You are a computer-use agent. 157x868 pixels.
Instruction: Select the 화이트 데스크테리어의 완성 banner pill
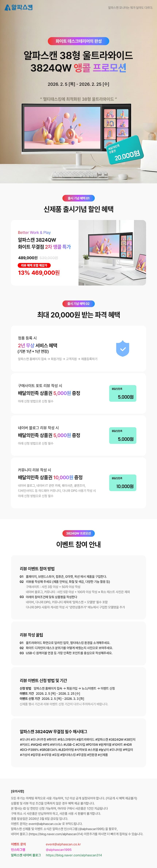click(78, 41)
